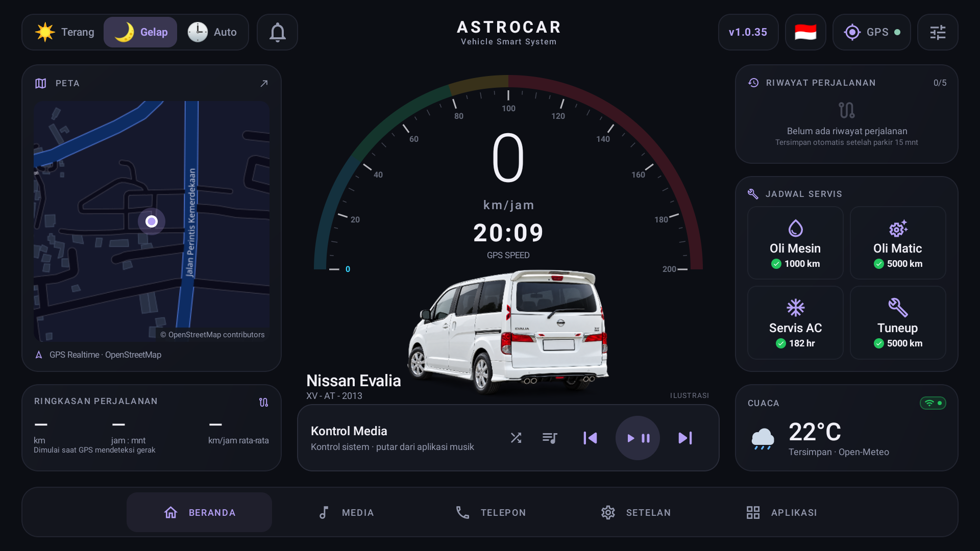Viewport: 980px width, 551px height.
Task: Click the Peta map header icon
Action: point(41,83)
